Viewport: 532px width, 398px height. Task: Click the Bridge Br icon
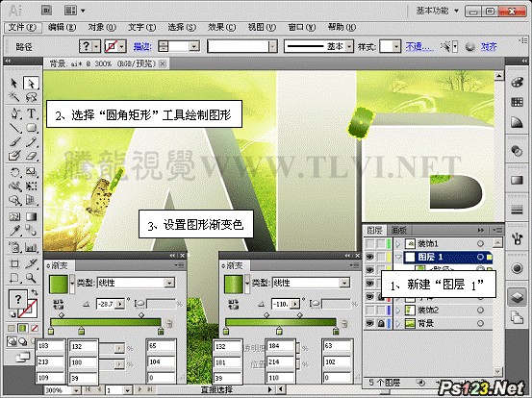pos(47,11)
